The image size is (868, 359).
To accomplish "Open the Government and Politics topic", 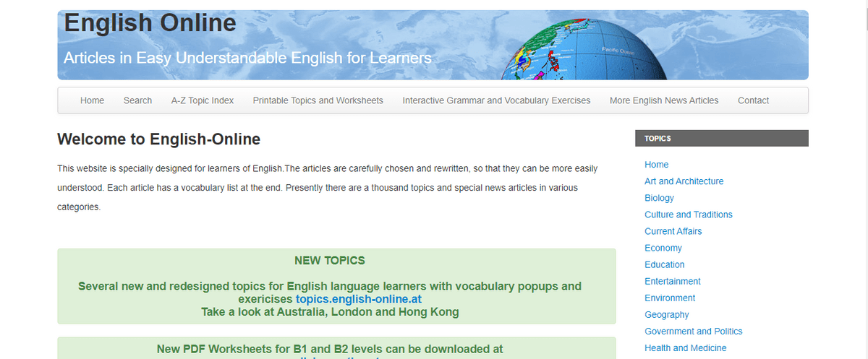I will coord(694,331).
